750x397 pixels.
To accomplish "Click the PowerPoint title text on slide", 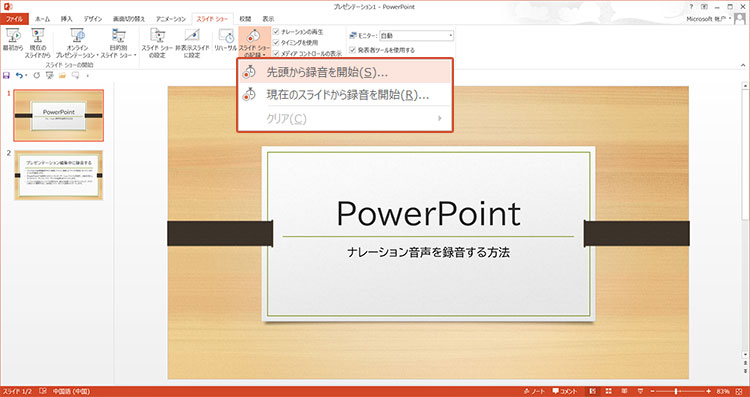I will (429, 214).
